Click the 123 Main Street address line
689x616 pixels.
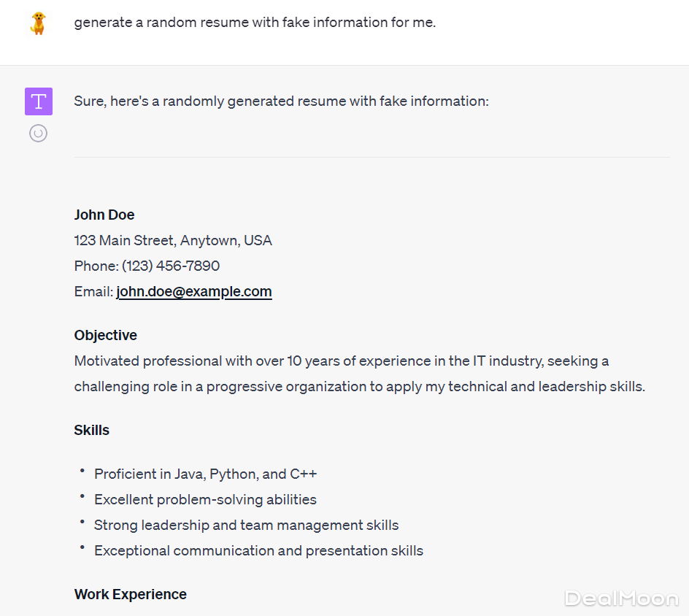[173, 240]
